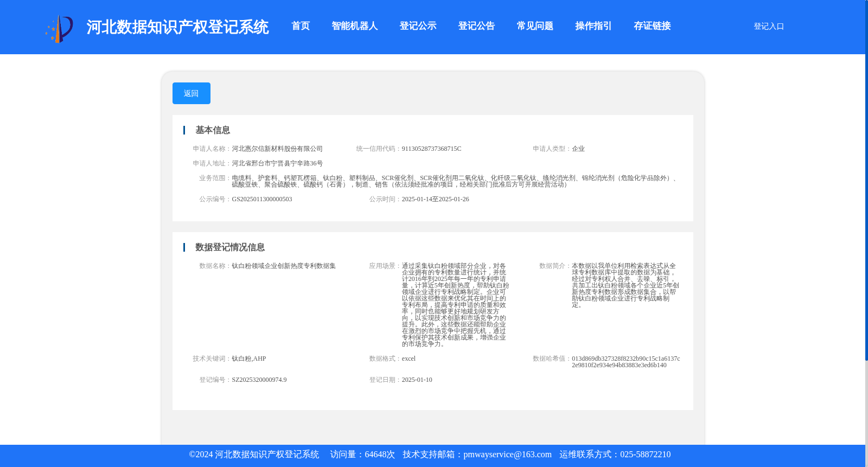Select publicity period 2025-01-14至2025-01-26
The height and width of the screenshot is (467, 868).
pyautogui.click(x=436, y=199)
